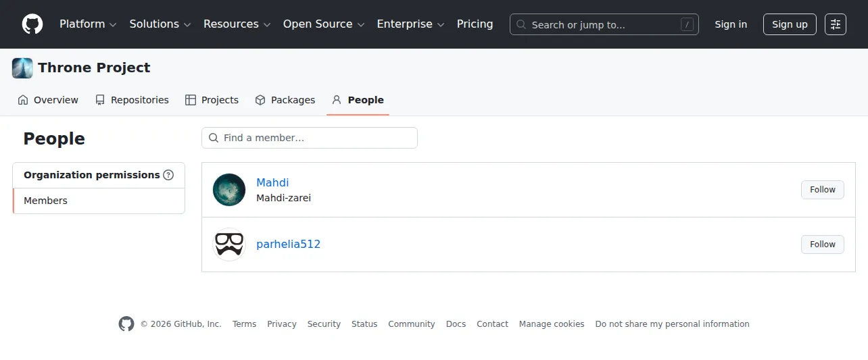This screenshot has width=868, height=360.
Task: Click the Mahdi-zarei username text
Action: click(x=283, y=198)
